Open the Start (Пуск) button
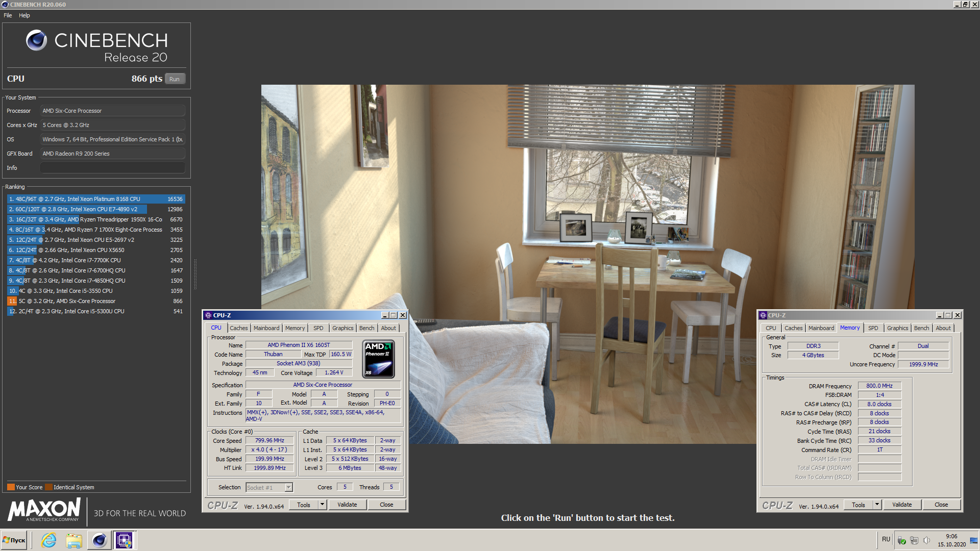 14,540
